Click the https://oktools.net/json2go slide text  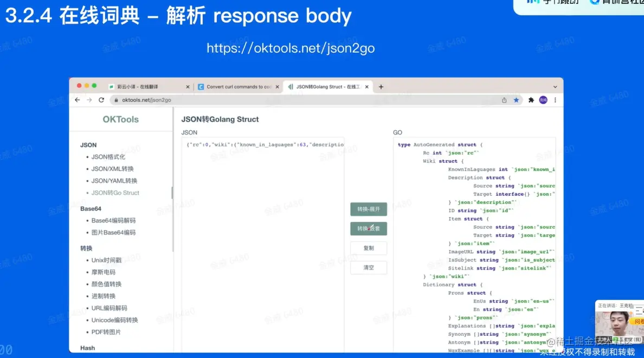pos(291,48)
